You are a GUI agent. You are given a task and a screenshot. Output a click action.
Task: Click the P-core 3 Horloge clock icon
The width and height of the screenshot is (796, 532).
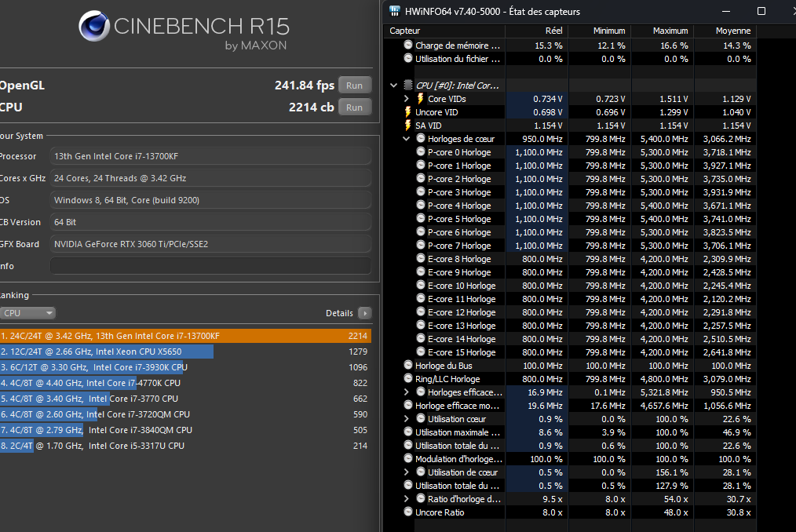point(421,191)
